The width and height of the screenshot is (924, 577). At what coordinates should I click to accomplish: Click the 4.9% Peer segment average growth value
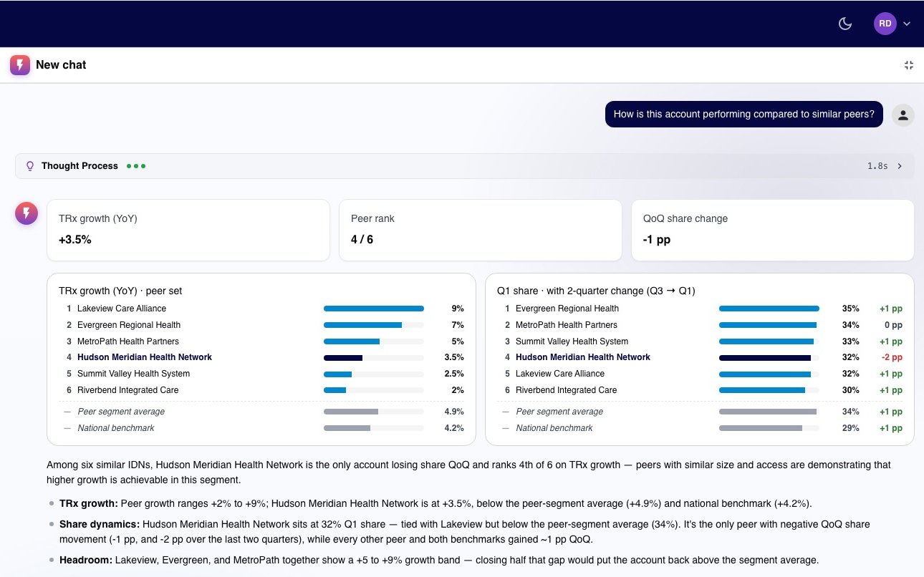tap(454, 412)
